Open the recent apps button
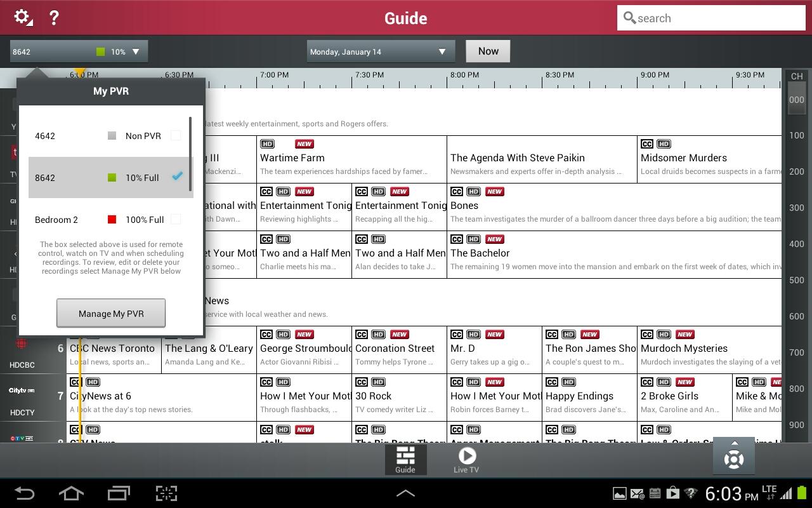This screenshot has height=508, width=812. tap(119, 493)
